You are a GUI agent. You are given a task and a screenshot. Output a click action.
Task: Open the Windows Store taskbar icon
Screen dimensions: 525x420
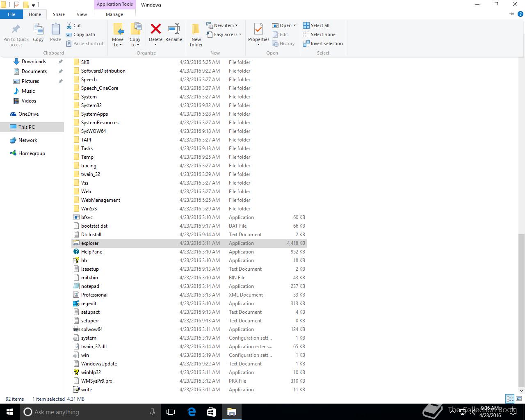pos(212,412)
